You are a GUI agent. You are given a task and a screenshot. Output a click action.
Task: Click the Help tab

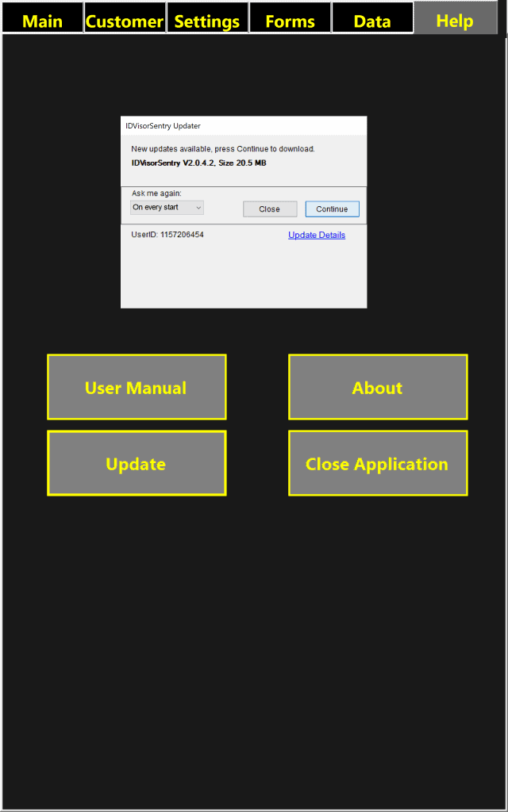[x=455, y=18]
